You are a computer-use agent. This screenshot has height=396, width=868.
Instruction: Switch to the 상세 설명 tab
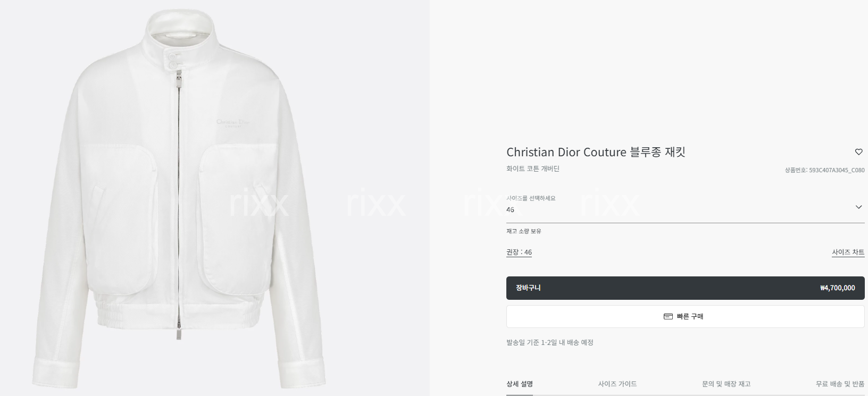pyautogui.click(x=520, y=384)
